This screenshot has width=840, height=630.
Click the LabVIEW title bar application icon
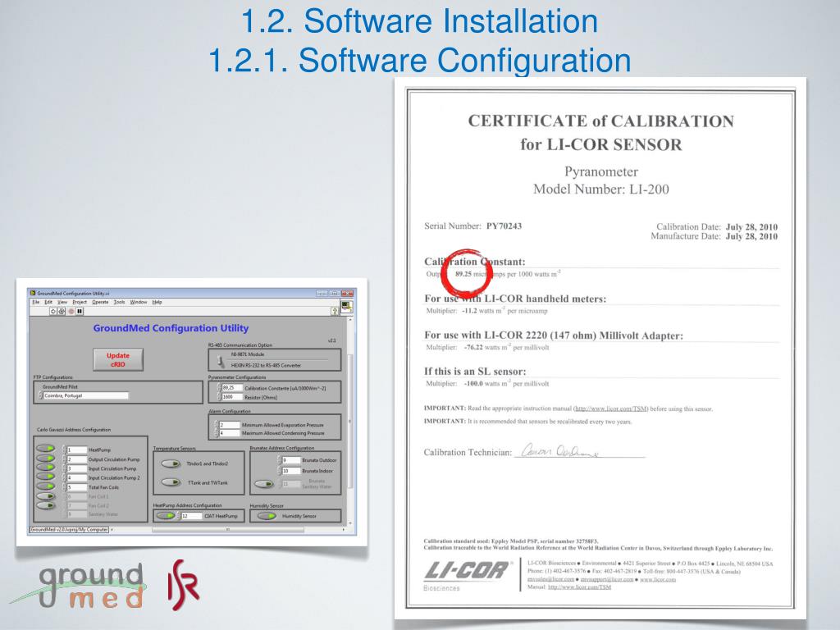coord(33,293)
